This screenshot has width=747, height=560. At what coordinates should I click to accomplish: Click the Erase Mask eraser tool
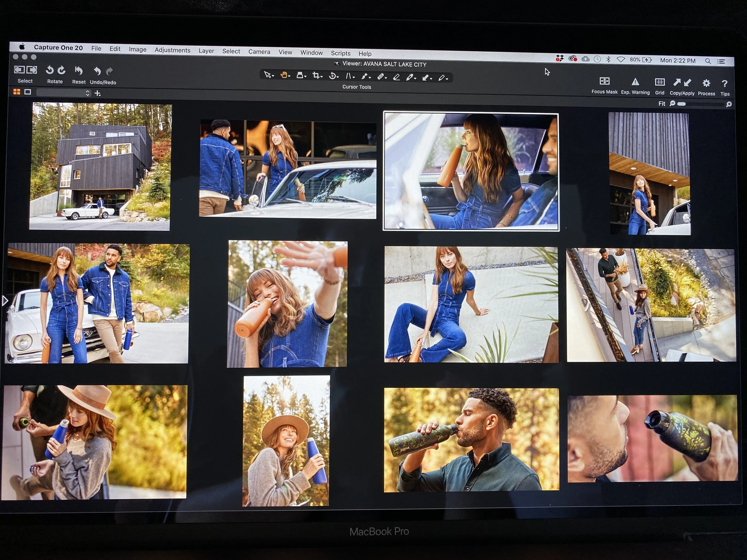397,77
